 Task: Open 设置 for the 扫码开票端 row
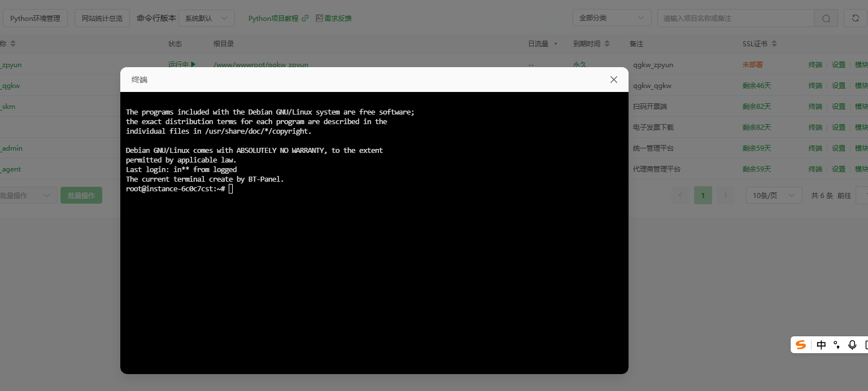pos(839,107)
